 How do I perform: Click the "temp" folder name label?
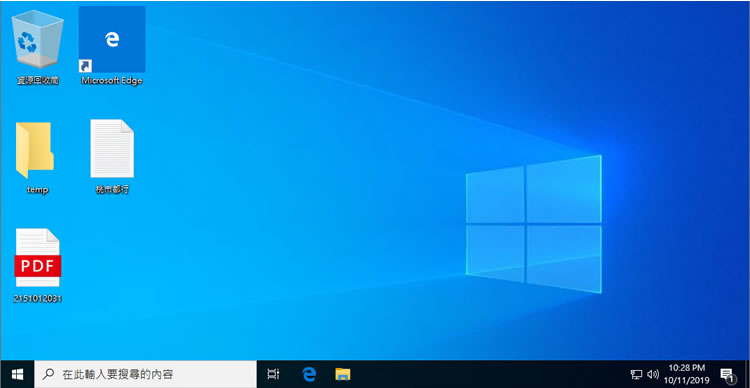click(38, 190)
